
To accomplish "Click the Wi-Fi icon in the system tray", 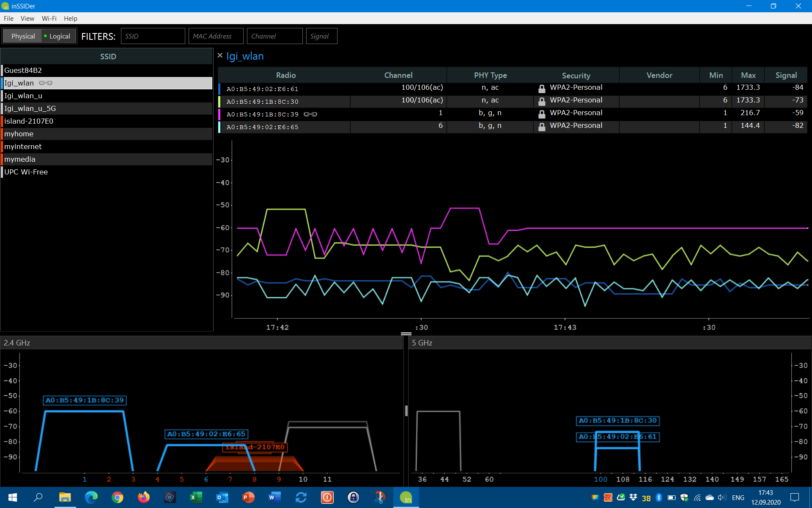I will click(696, 497).
